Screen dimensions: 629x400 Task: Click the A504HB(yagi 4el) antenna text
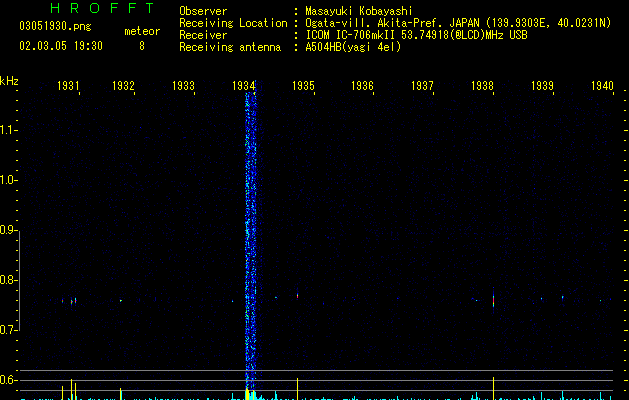pyautogui.click(x=353, y=47)
